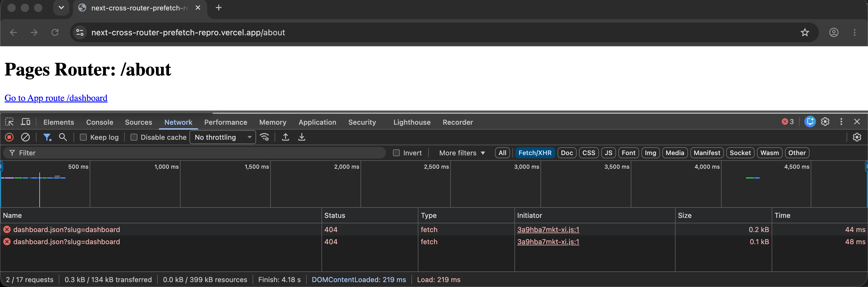Select the dashboard.json request sized 0.1 kB
This screenshot has height=287, width=868.
tap(434, 242)
